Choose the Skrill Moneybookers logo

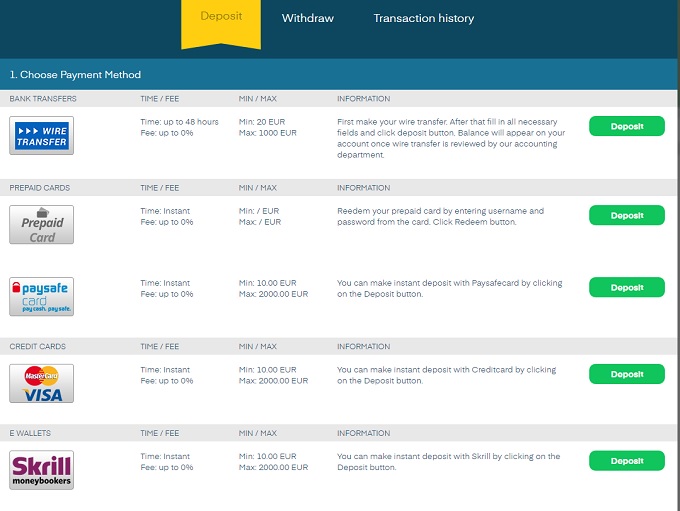(x=41, y=470)
